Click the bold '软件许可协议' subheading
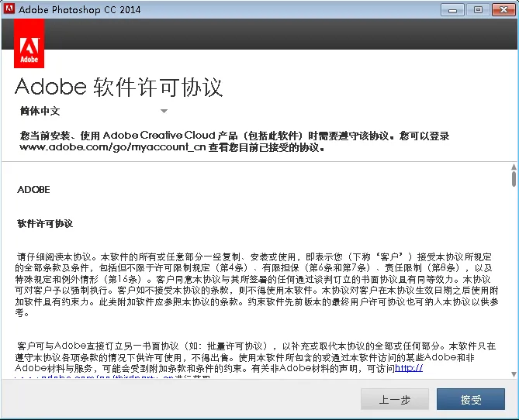Viewport: 519px width, 420px height. [x=45, y=223]
